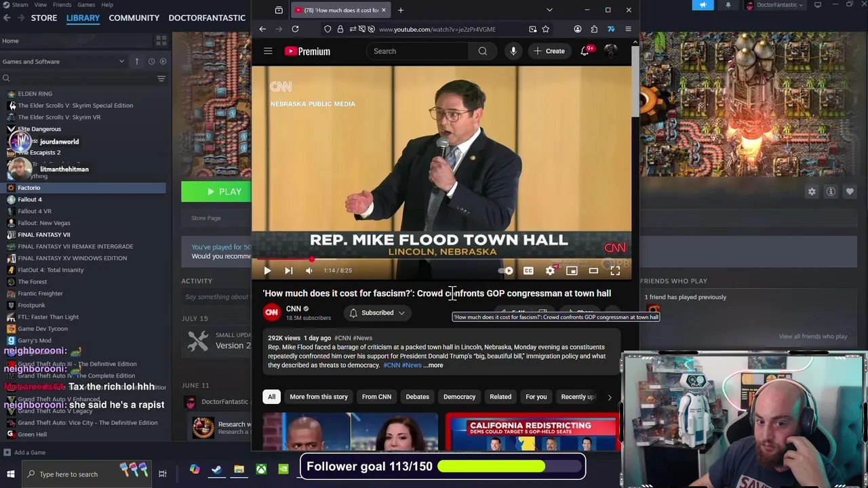
Task: Open browser profile account icon
Action: pyautogui.click(x=578, y=29)
